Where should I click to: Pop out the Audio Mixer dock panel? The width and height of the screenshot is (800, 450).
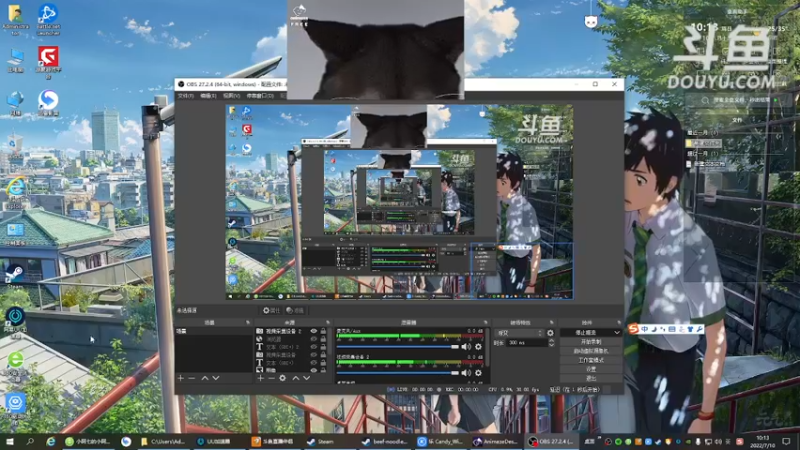(x=485, y=322)
